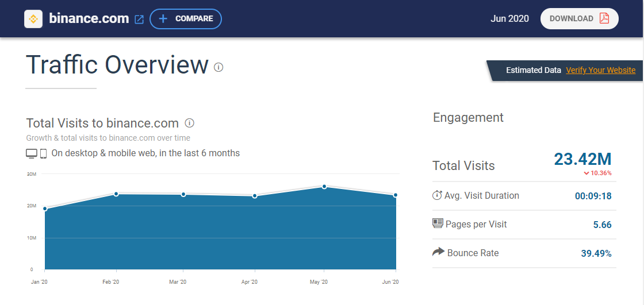Click the Bounce Rate label
The image size is (644, 305).
(x=473, y=253)
